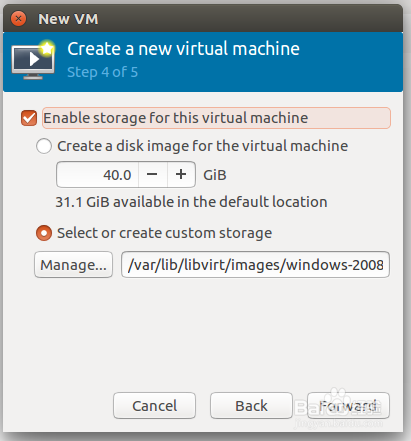Open the Manage... storage browser
The width and height of the screenshot is (411, 441).
pos(73,265)
